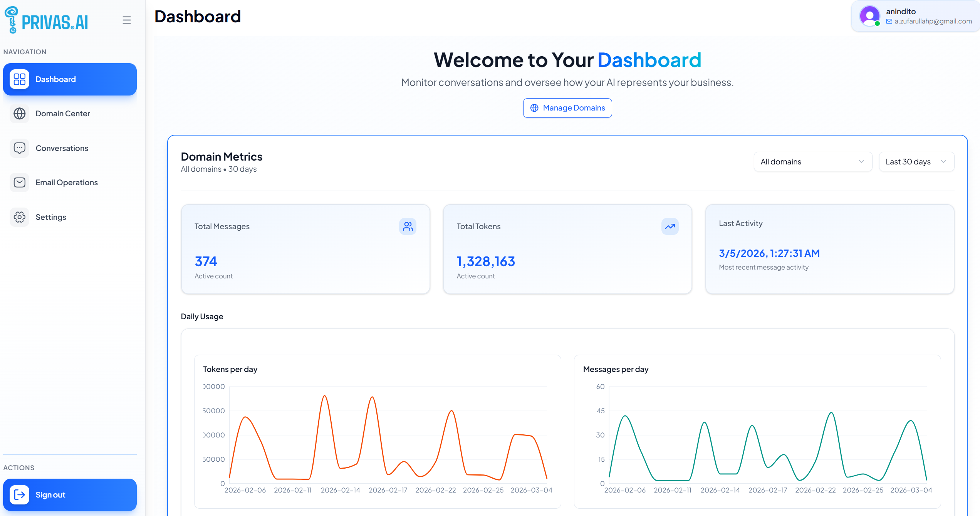Open Settings using the gear icon
This screenshot has width=980, height=516.
pyautogui.click(x=19, y=217)
